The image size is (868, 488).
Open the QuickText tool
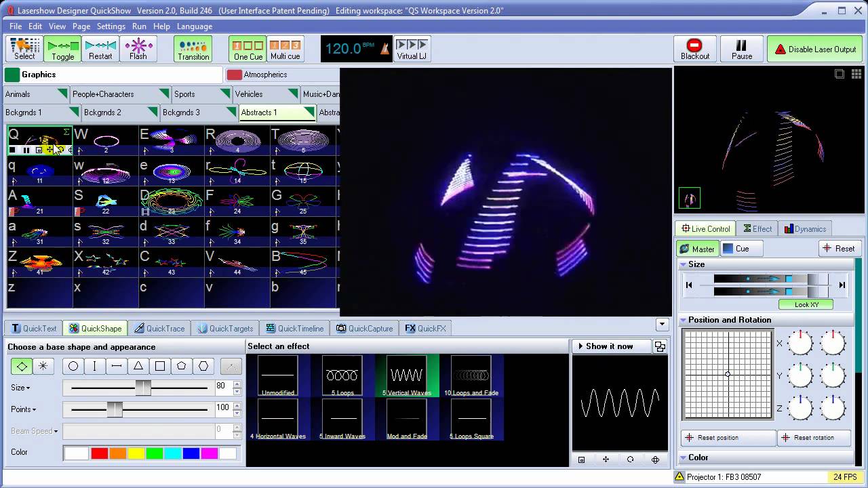coord(33,328)
